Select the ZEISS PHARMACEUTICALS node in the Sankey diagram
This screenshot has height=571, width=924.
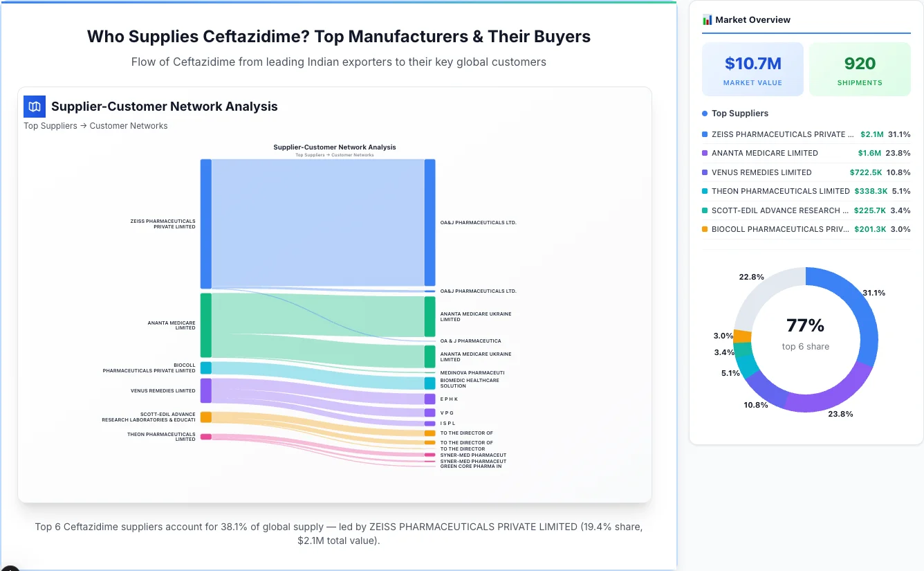point(204,224)
